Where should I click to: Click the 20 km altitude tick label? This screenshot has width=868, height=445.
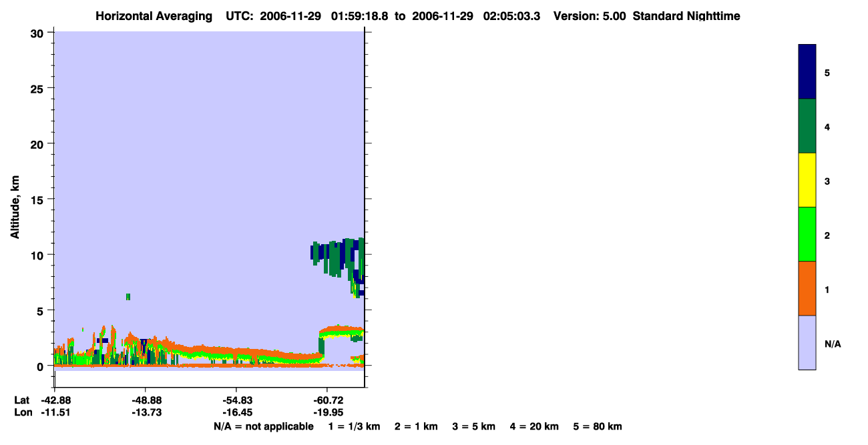(x=38, y=143)
